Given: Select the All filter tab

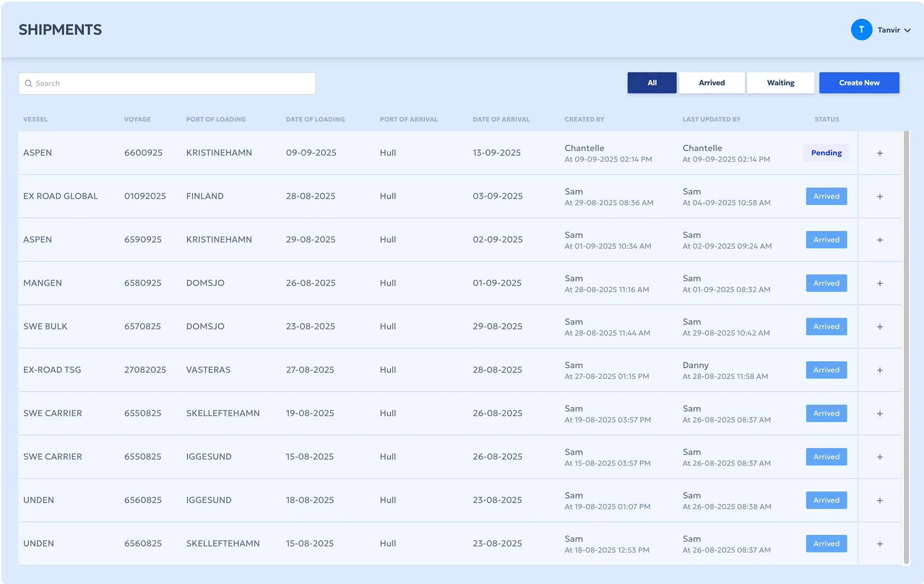Looking at the screenshot, I should tap(652, 83).
